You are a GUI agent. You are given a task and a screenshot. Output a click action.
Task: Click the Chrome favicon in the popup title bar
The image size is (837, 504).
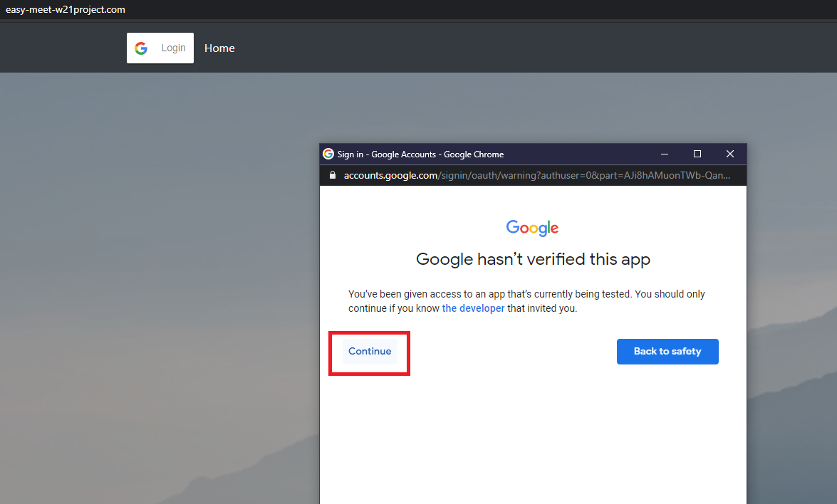pyautogui.click(x=328, y=154)
